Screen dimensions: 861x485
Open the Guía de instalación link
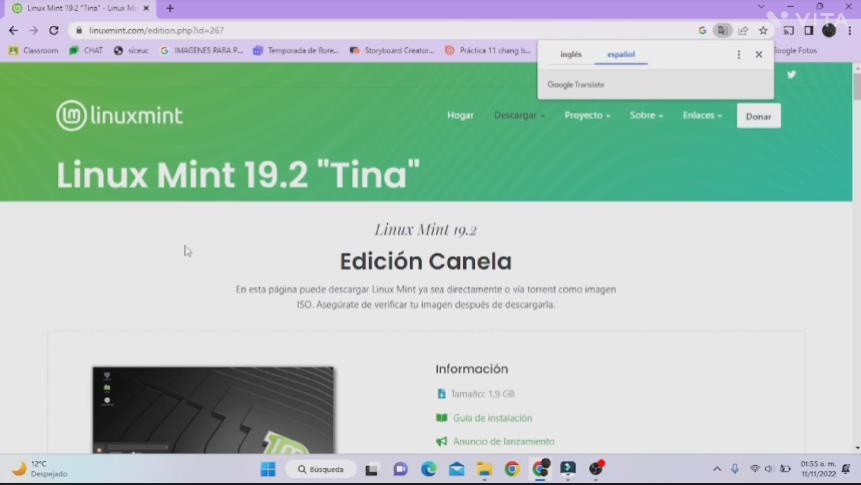click(x=493, y=418)
